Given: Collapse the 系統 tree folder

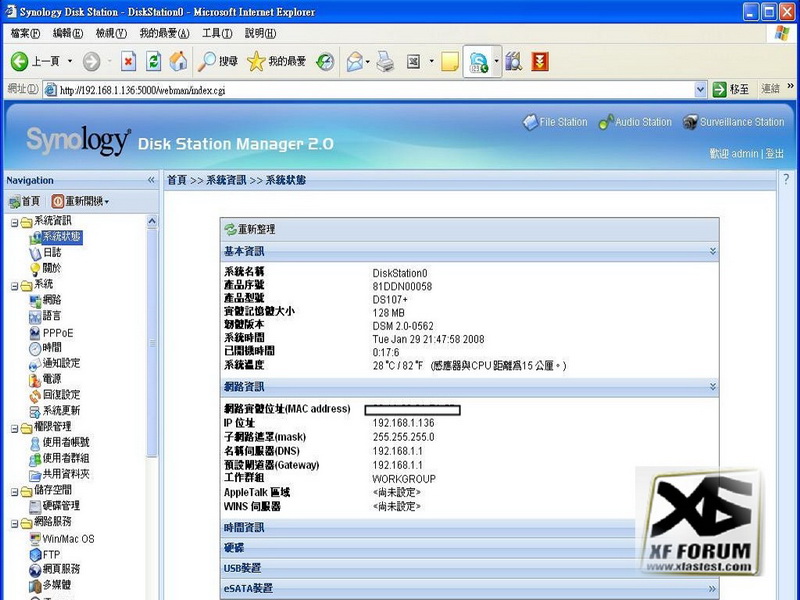Looking at the screenshot, I should tap(15, 286).
